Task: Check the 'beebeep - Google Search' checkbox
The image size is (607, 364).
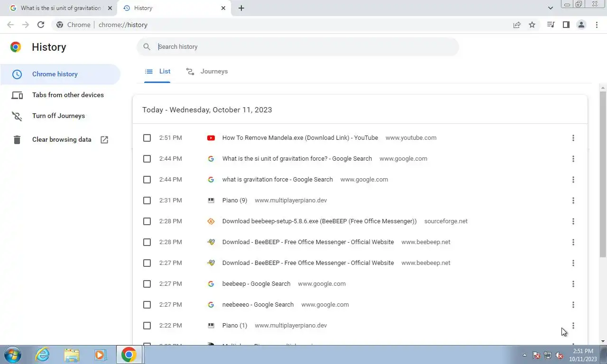Action: 147,284
